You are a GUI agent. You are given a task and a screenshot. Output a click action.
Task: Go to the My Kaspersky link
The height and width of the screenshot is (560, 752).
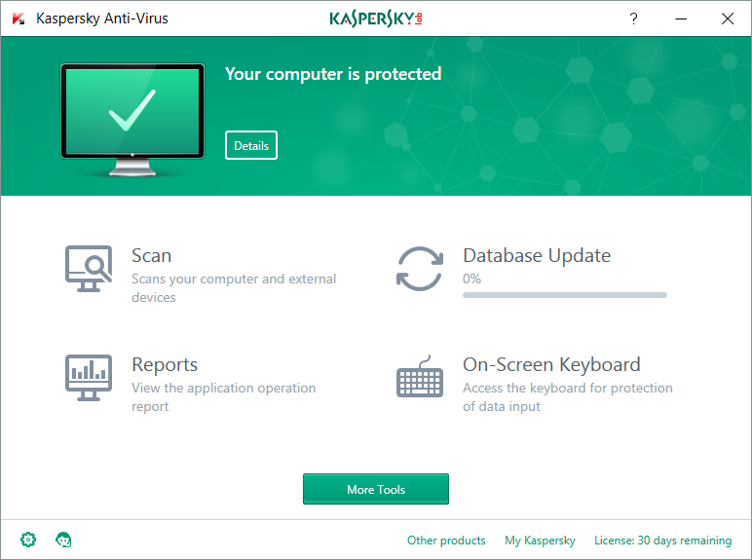click(x=540, y=541)
